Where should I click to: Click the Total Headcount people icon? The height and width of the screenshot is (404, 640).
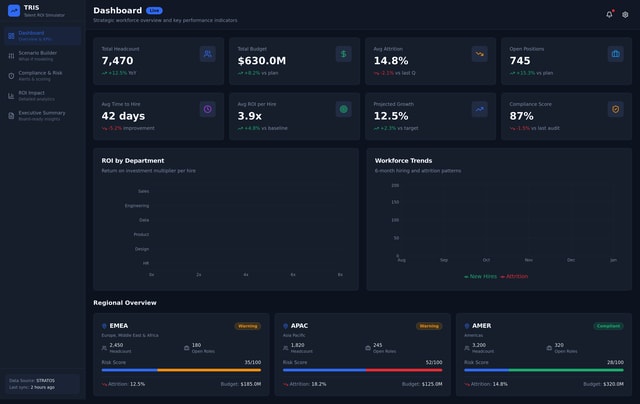tap(207, 54)
